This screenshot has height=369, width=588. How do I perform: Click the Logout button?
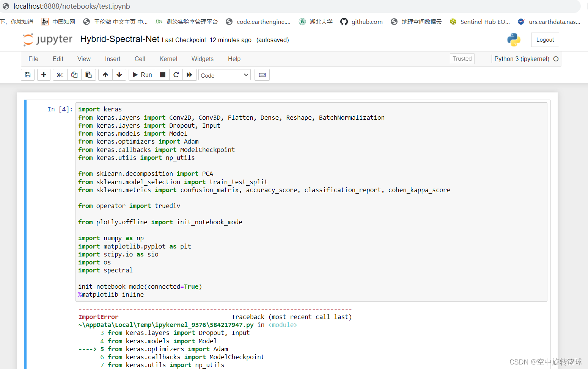pyautogui.click(x=545, y=40)
